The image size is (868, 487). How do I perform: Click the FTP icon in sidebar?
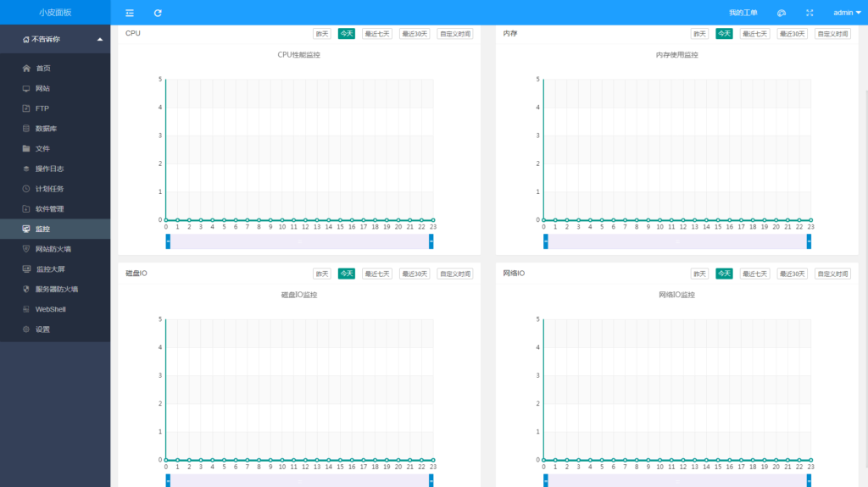(26, 108)
